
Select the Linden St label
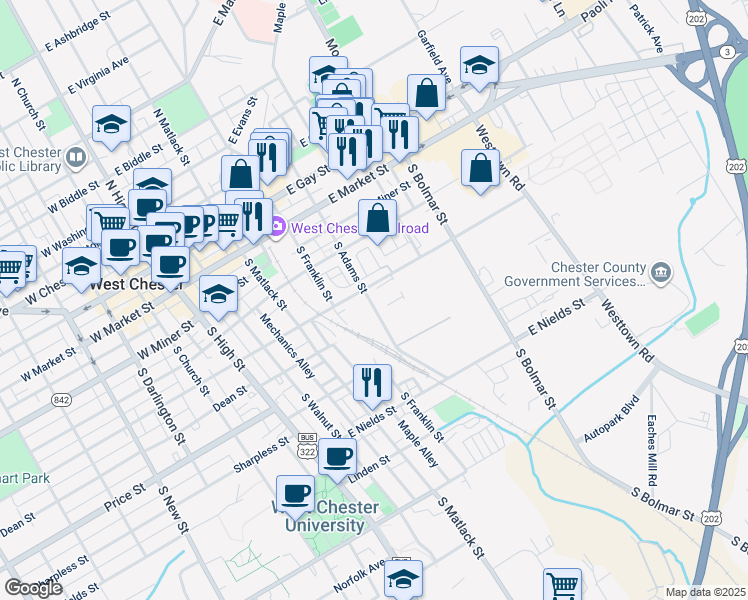click(370, 469)
